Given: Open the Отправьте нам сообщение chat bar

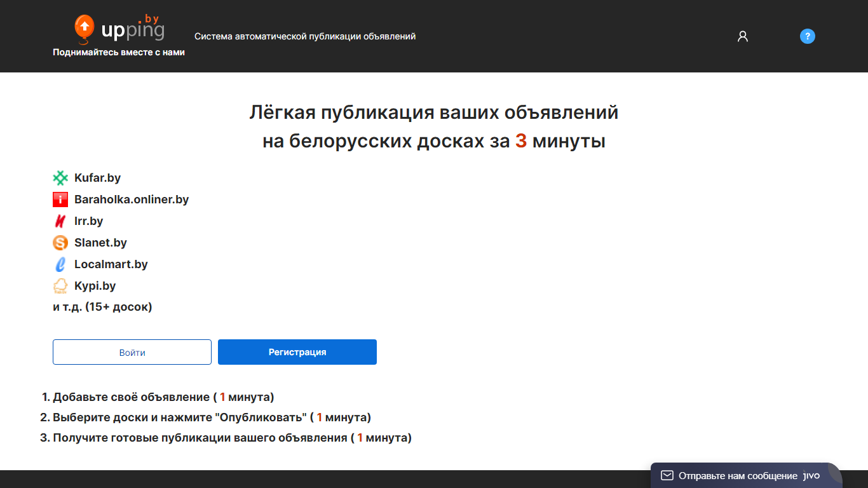Looking at the screenshot, I should point(746,475).
